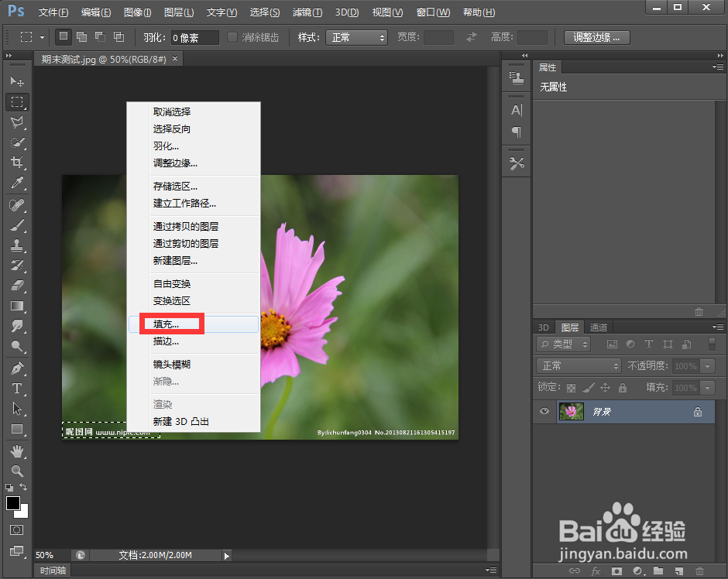Switch to the 通道 panel tab

tap(598, 327)
